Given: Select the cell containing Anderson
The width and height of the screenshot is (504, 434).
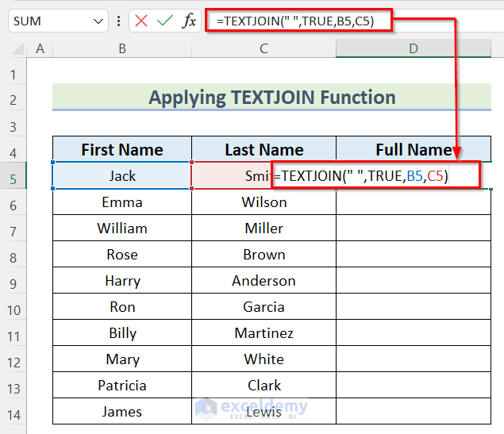Looking at the screenshot, I should tap(264, 281).
